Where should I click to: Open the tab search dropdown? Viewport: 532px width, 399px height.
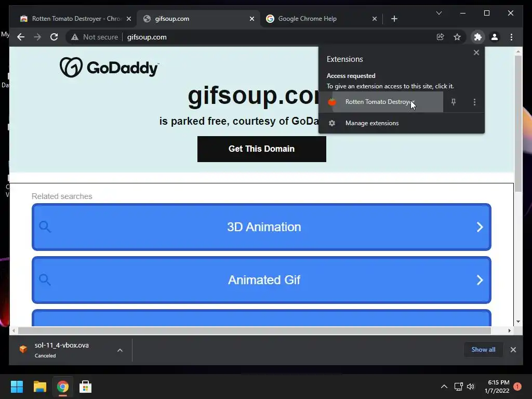(x=438, y=13)
